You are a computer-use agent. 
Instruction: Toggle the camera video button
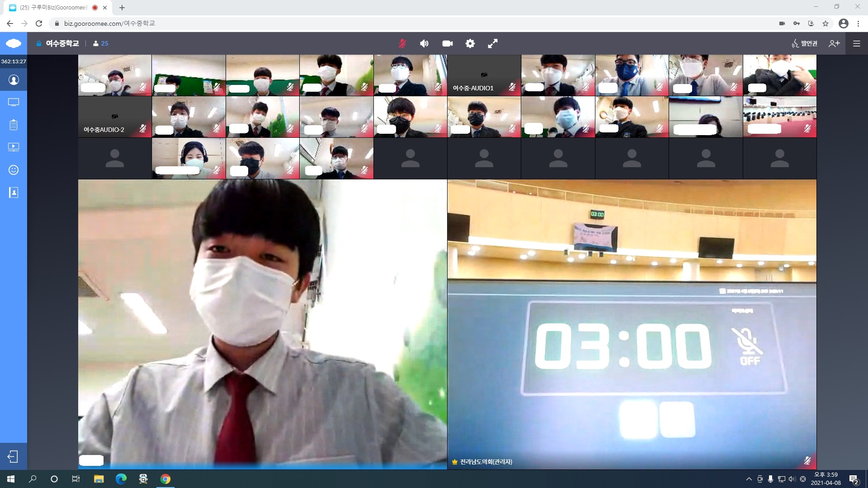click(x=448, y=43)
